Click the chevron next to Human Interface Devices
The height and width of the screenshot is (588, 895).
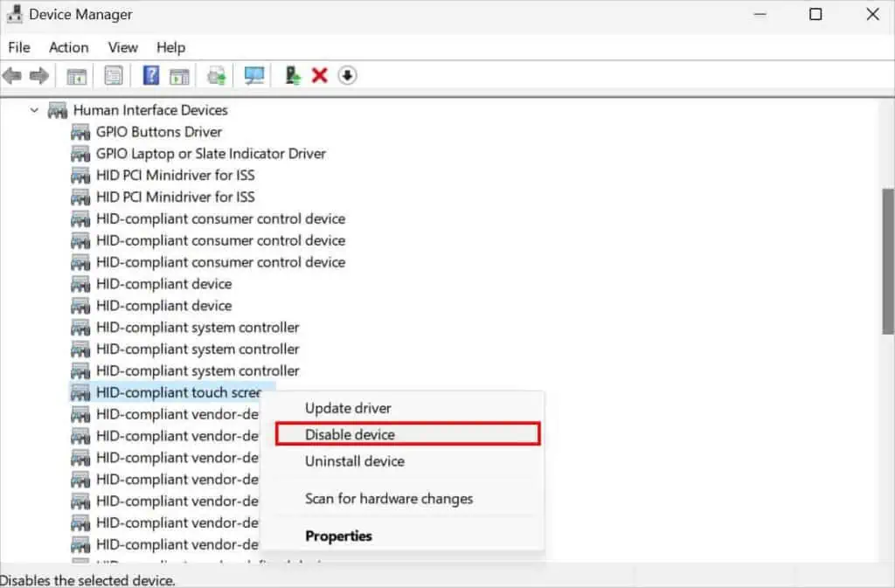pyautogui.click(x=35, y=110)
